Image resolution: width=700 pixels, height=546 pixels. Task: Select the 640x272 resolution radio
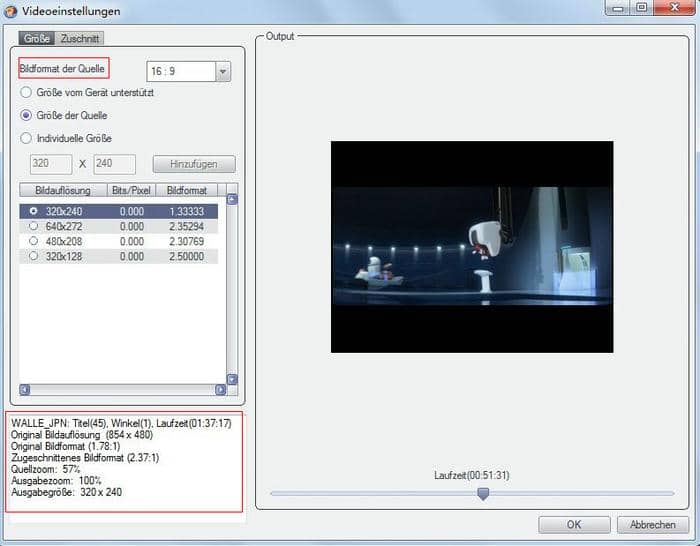[33, 226]
